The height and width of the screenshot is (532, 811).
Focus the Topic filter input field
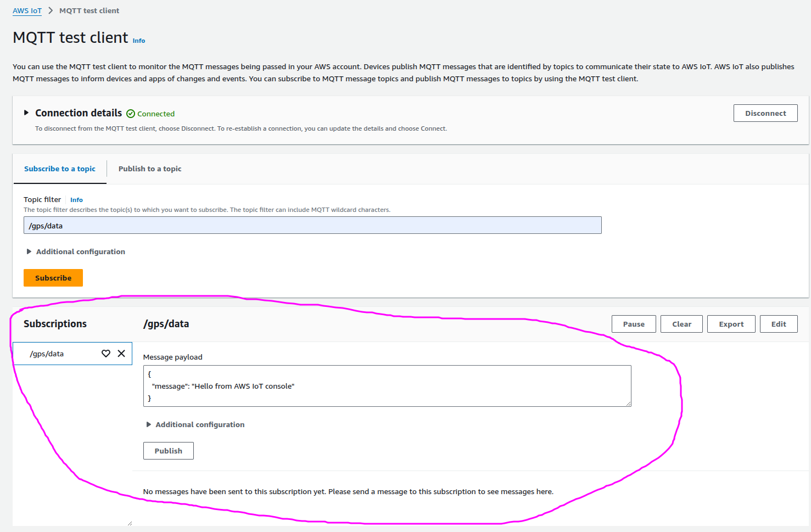tap(312, 225)
